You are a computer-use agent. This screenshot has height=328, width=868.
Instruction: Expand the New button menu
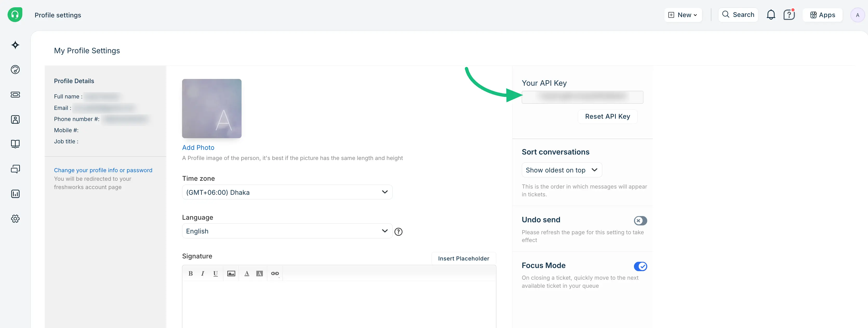682,15
